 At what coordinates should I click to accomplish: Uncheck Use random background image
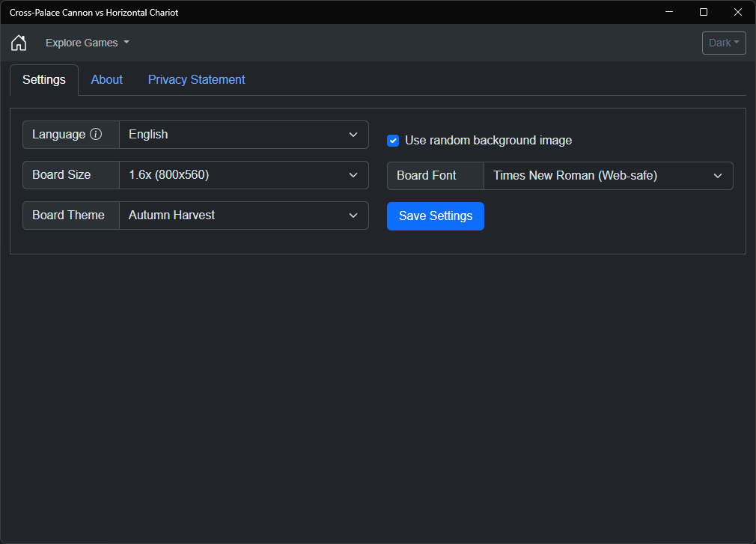[393, 141]
